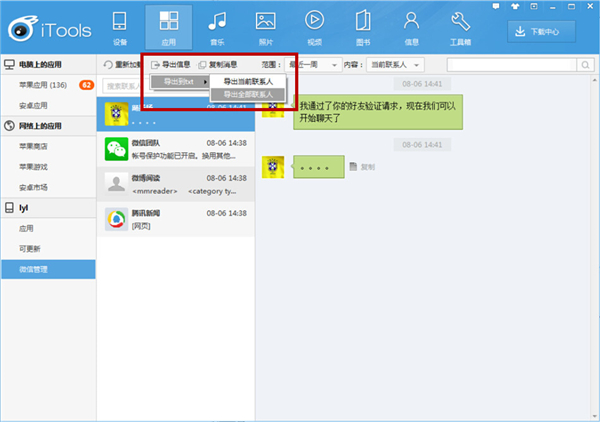
Task: Open the 照片 (Photos) section
Action: point(266,28)
